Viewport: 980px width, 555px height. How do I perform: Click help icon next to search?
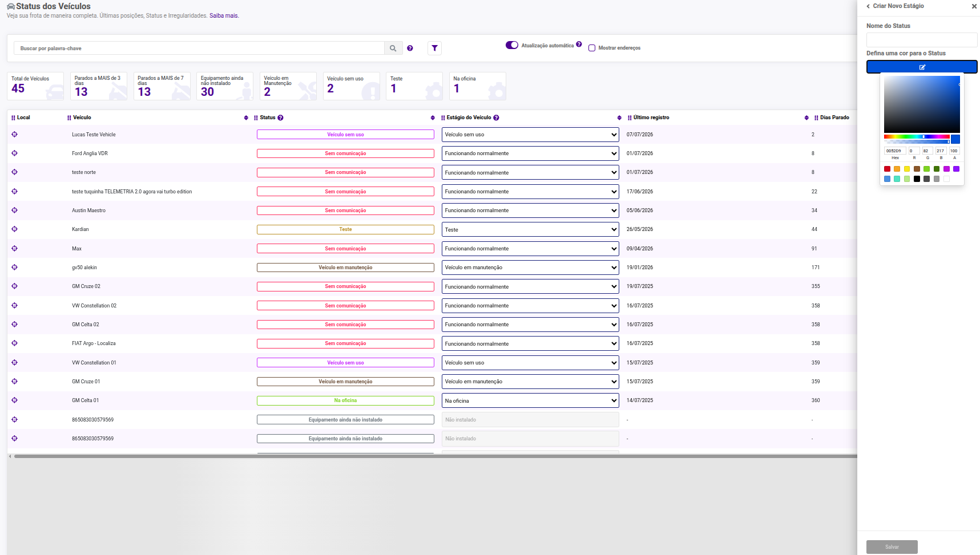tap(410, 48)
